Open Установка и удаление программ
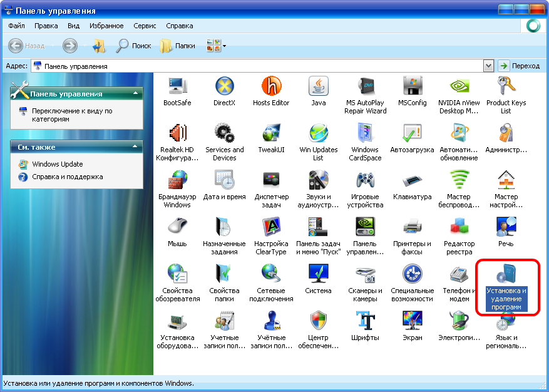Image resolution: width=549 pixels, height=392 pixels. coord(506,275)
